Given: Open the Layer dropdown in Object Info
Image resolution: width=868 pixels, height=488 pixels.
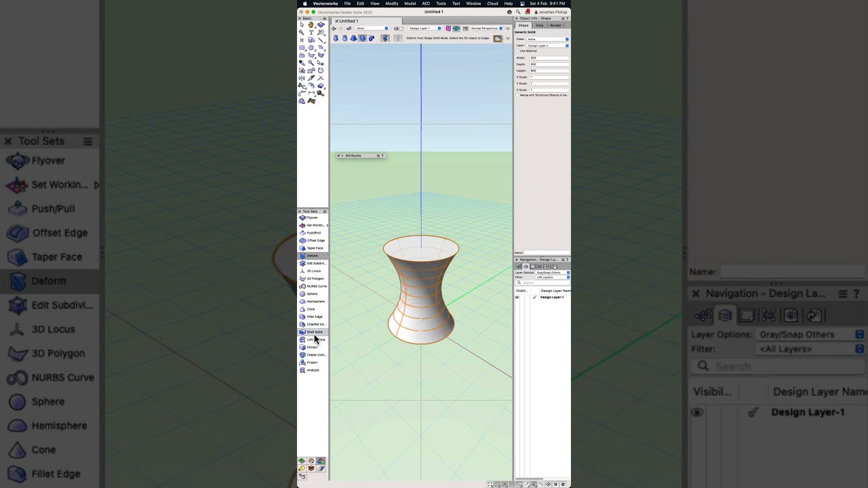Looking at the screenshot, I should [548, 45].
